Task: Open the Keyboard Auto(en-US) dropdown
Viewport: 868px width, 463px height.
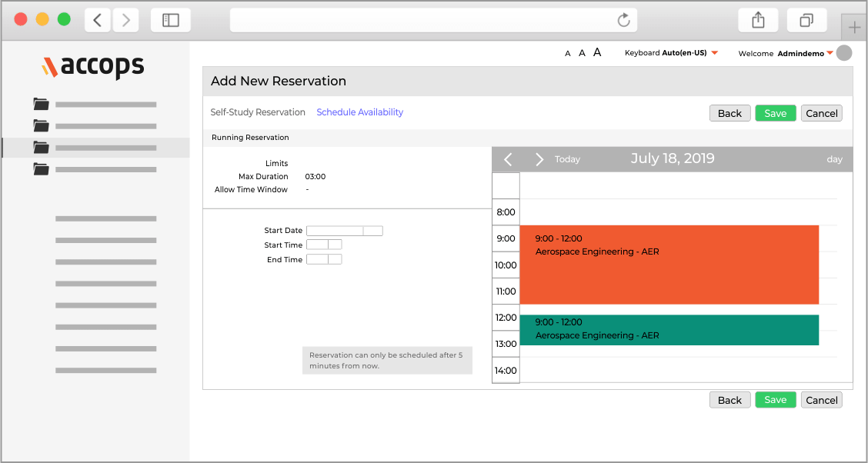Action: (714, 53)
